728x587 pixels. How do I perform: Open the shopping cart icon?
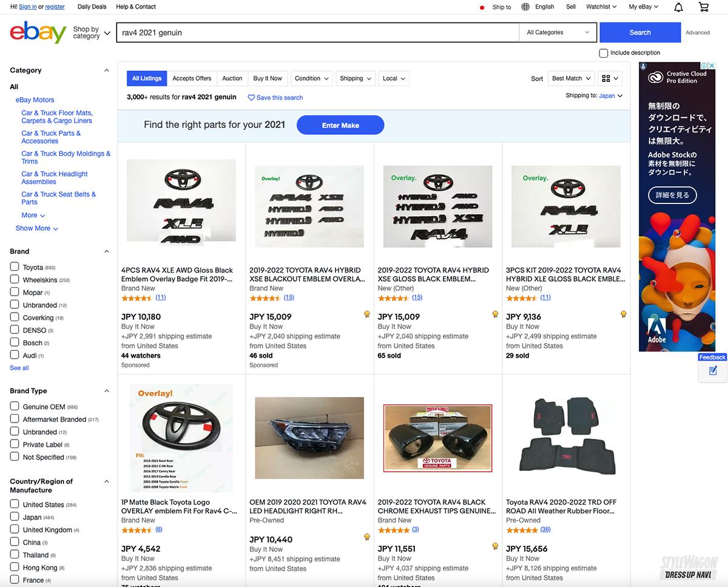[704, 7]
